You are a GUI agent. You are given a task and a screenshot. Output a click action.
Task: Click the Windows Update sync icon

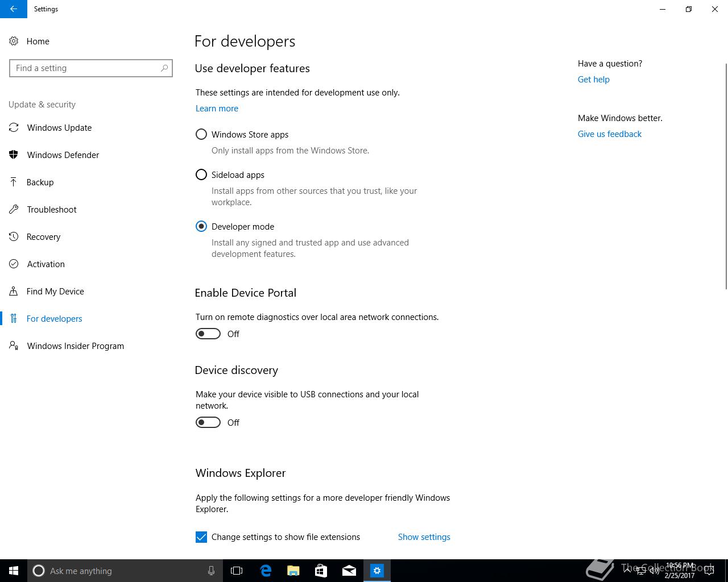tap(14, 127)
